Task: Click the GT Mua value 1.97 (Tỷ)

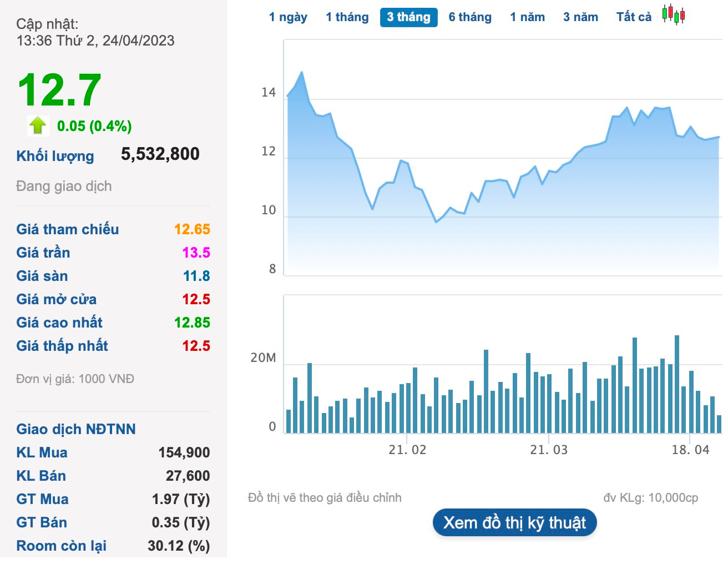Action: tap(181, 499)
